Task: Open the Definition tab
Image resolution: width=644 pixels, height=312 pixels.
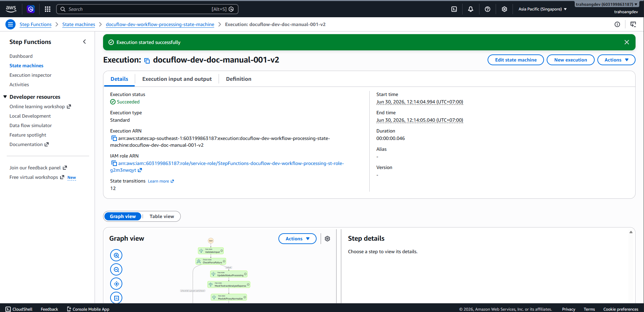Action: 239,79
